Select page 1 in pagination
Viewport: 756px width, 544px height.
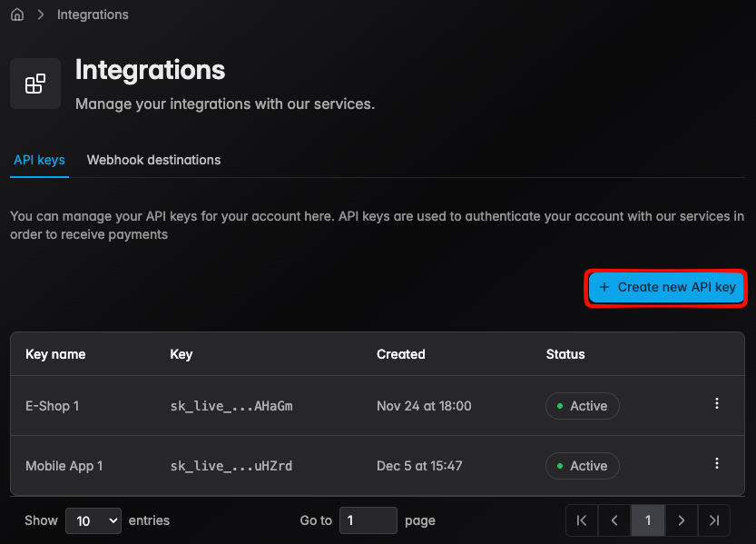coord(648,520)
